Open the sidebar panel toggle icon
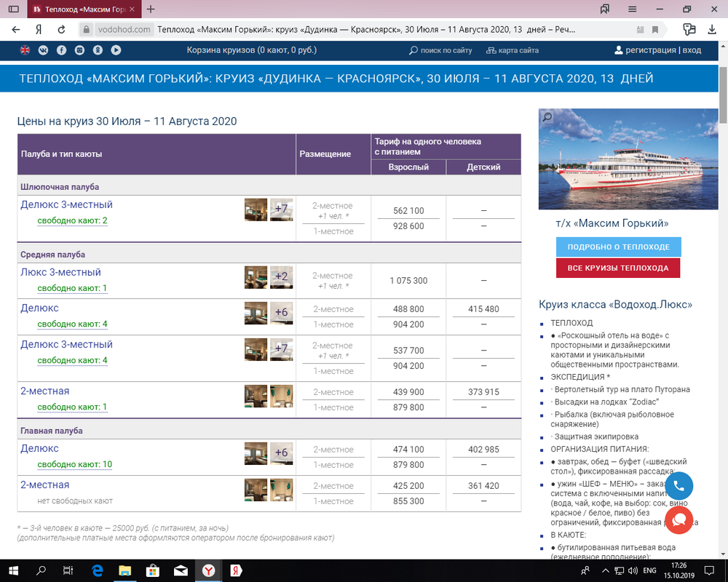Image resolution: width=728 pixels, height=582 pixels. point(14,9)
